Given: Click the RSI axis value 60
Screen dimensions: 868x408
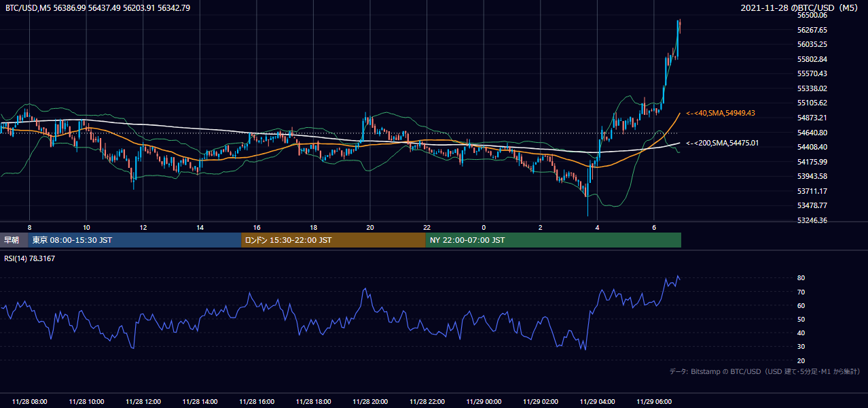Looking at the screenshot, I should click(x=801, y=305).
